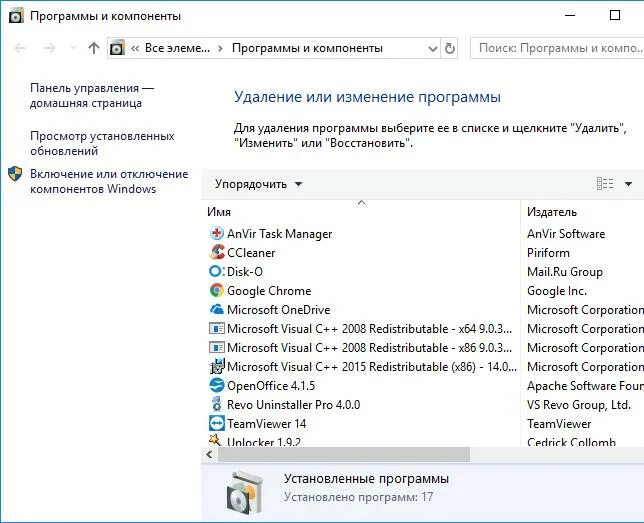Click the Программы и компоненты breadcrumb

[307, 48]
